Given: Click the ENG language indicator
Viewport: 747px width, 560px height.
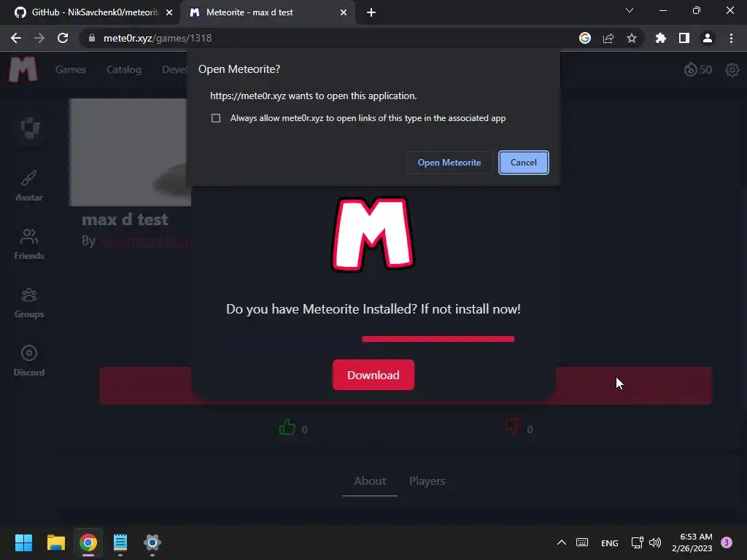Looking at the screenshot, I should pyautogui.click(x=609, y=542).
